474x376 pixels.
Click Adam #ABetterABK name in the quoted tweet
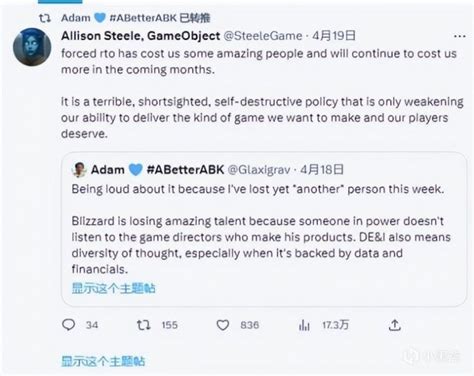tap(157, 169)
